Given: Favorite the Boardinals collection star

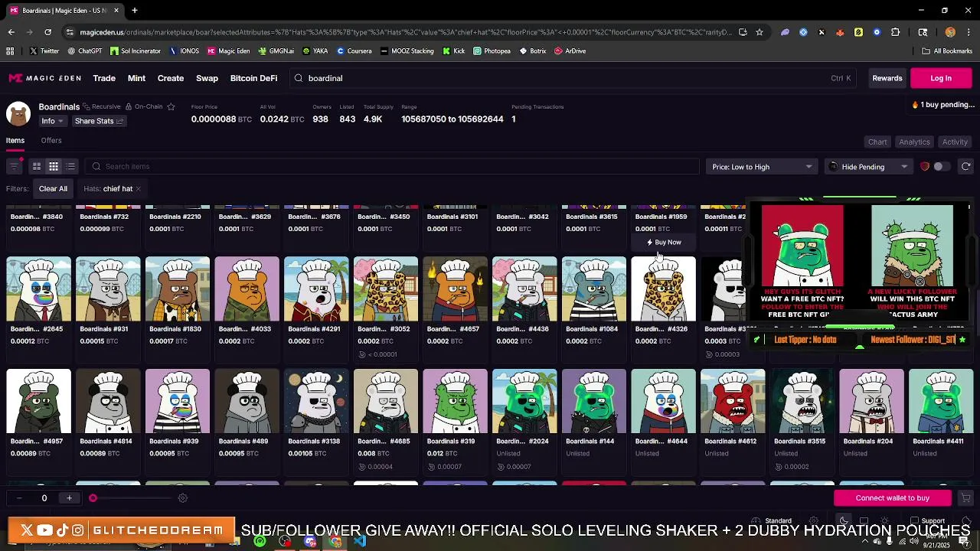Looking at the screenshot, I should [171, 106].
